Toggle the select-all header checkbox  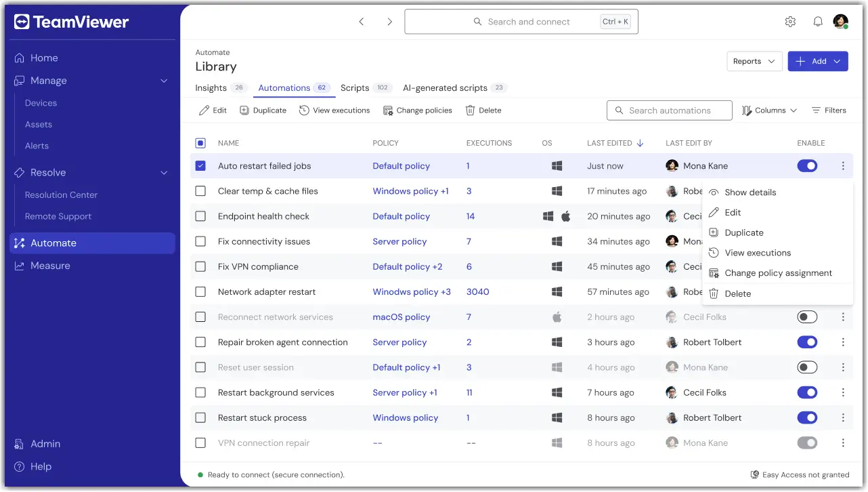coord(200,143)
